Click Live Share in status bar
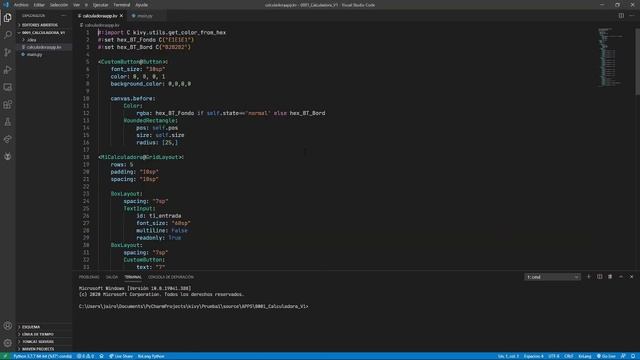 pos(121,356)
